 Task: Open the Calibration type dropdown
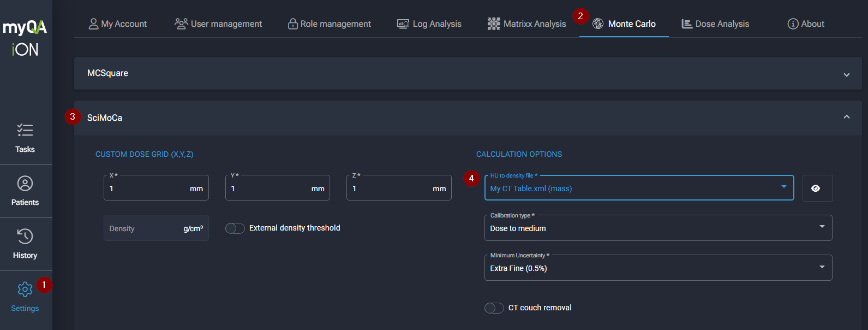pyautogui.click(x=657, y=228)
